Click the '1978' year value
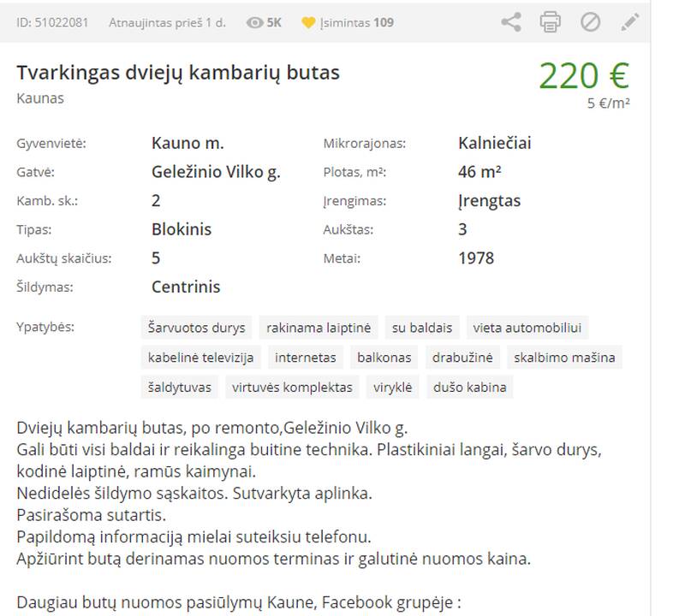Image resolution: width=673 pixels, height=616 pixels. (476, 258)
